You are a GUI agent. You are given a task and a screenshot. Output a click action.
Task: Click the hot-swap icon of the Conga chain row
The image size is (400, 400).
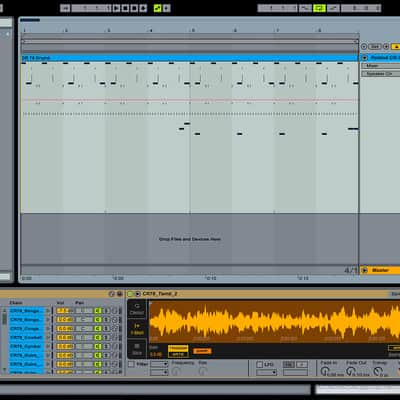[114, 329]
